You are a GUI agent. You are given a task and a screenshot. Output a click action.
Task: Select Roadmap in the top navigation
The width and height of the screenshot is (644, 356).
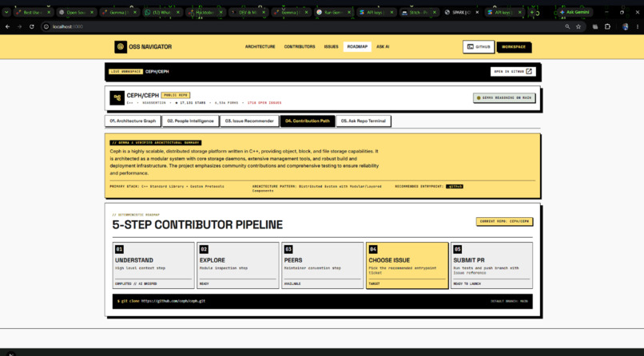point(357,47)
